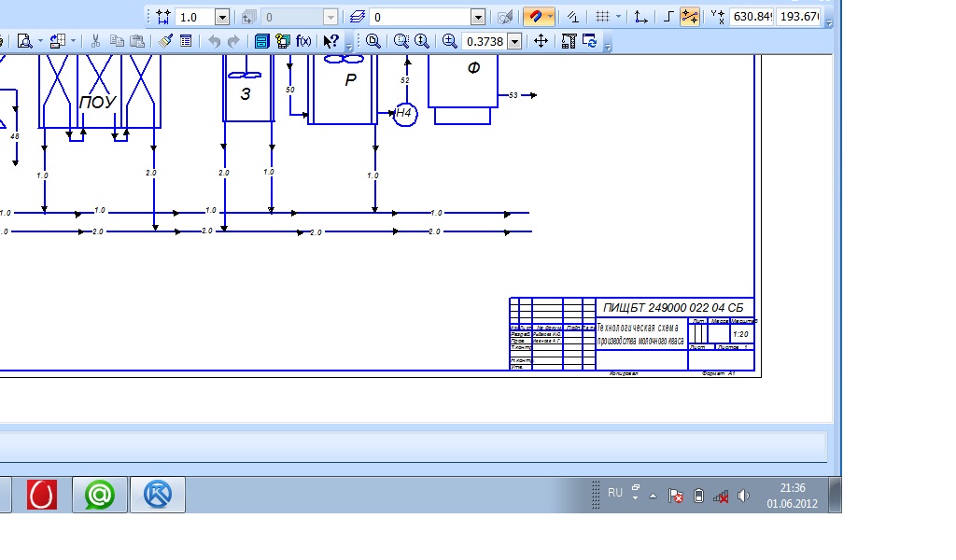Click the network signal tray icon

(x=722, y=497)
